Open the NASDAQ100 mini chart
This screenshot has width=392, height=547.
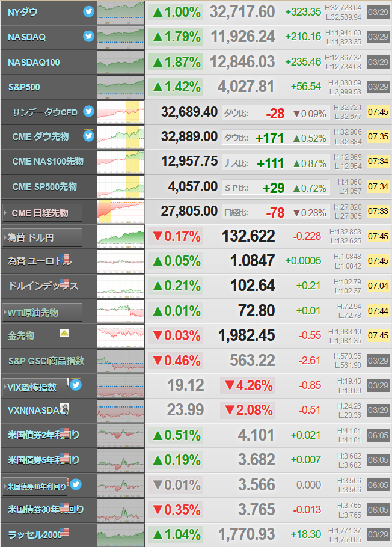click(x=121, y=62)
